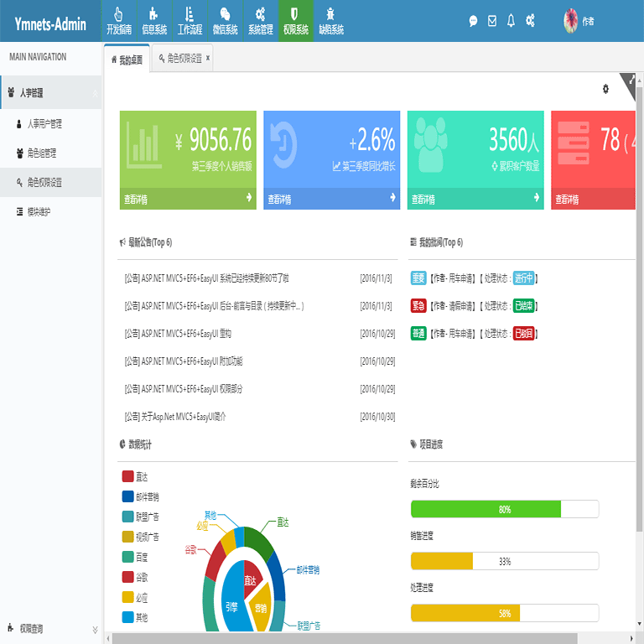Open 人事用户管理 in sidebar
This screenshot has width=644, height=644.
(51, 123)
